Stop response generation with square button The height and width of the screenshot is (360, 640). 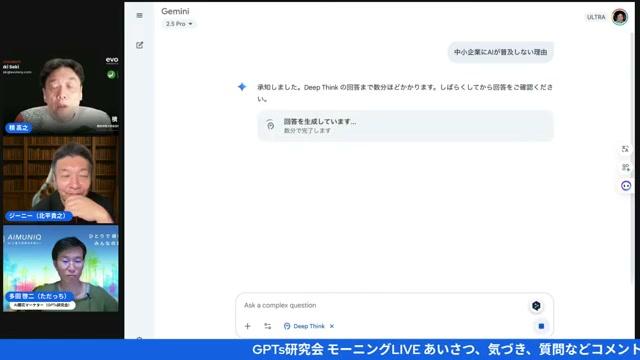[541, 326]
